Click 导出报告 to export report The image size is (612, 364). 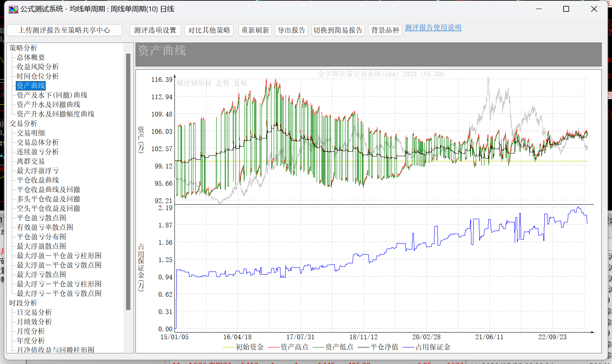pos(291,30)
